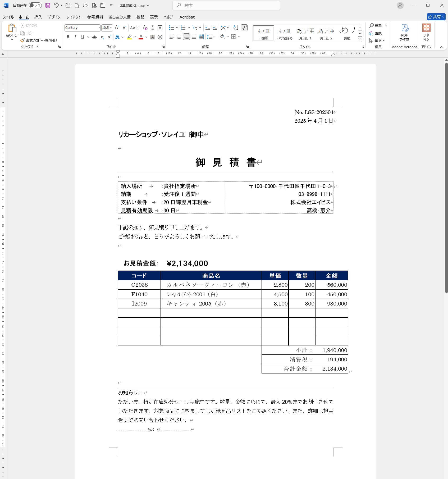Click the Format Painter brush icon
This screenshot has width=448, height=479.
click(x=23, y=40)
